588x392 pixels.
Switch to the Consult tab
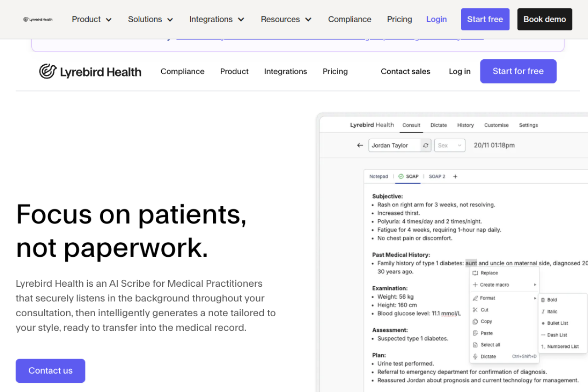pos(411,125)
